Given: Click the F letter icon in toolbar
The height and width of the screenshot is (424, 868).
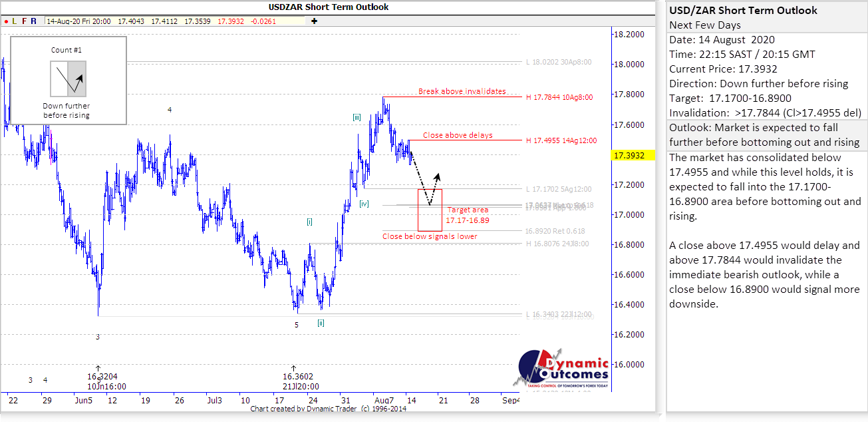Looking at the screenshot, I should click(25, 21).
